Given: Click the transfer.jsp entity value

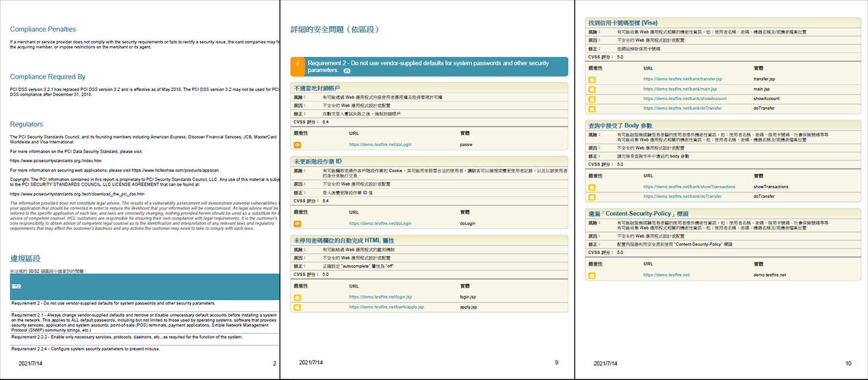Looking at the screenshot, I should click(x=764, y=79).
